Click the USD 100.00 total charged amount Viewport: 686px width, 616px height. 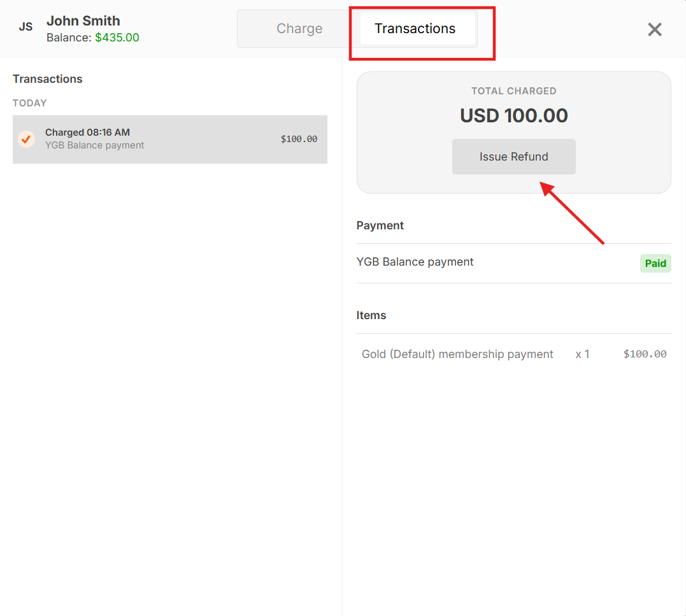513,115
